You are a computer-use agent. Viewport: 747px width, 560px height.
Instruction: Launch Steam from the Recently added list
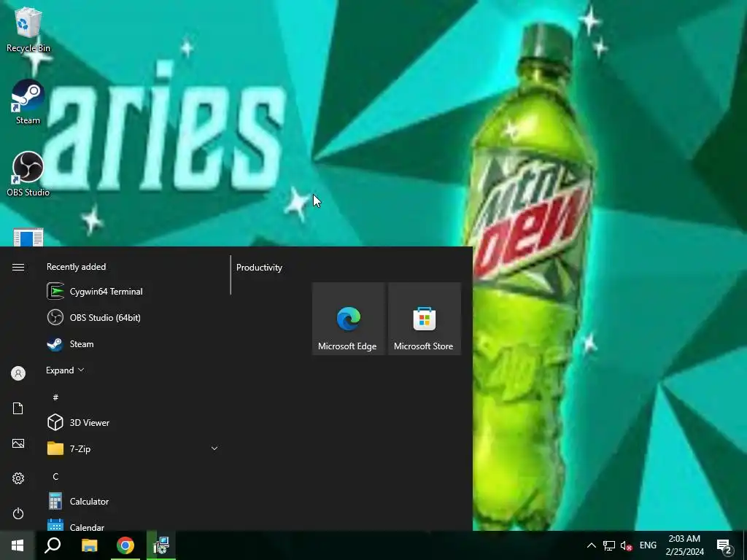click(x=133, y=344)
